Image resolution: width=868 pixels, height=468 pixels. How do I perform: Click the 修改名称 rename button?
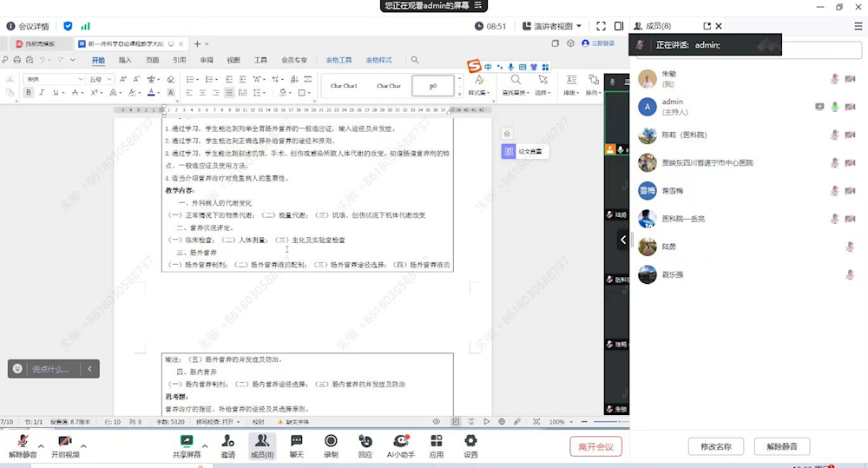point(716,446)
